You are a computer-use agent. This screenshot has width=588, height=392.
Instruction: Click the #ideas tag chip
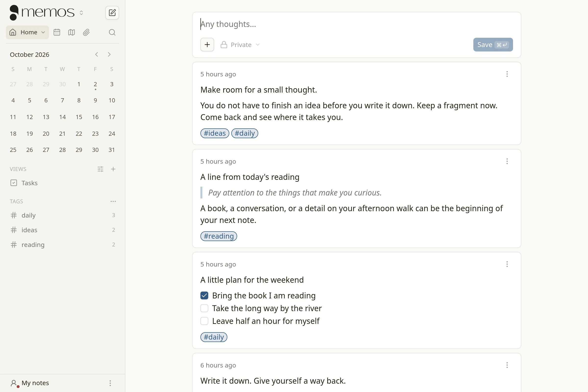tap(215, 133)
